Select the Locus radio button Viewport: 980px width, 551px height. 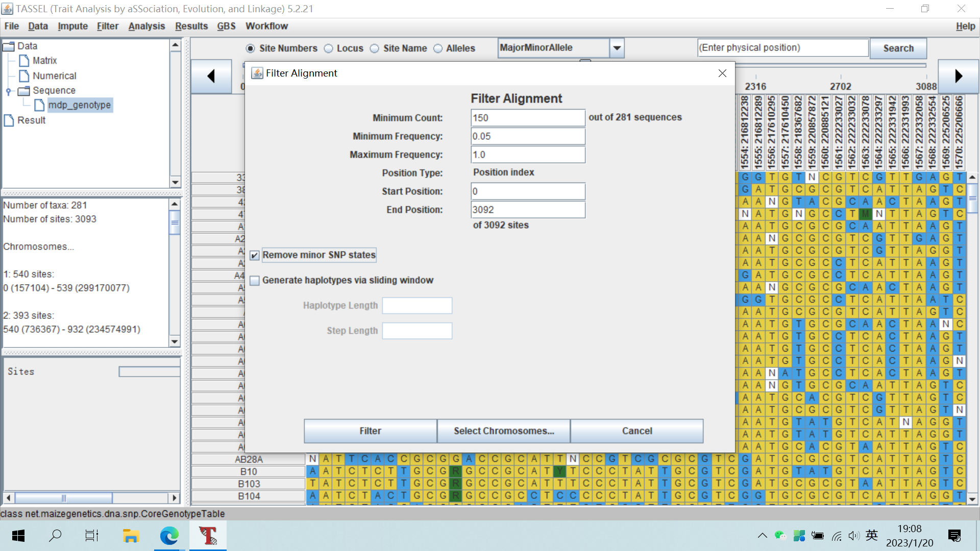coord(329,48)
